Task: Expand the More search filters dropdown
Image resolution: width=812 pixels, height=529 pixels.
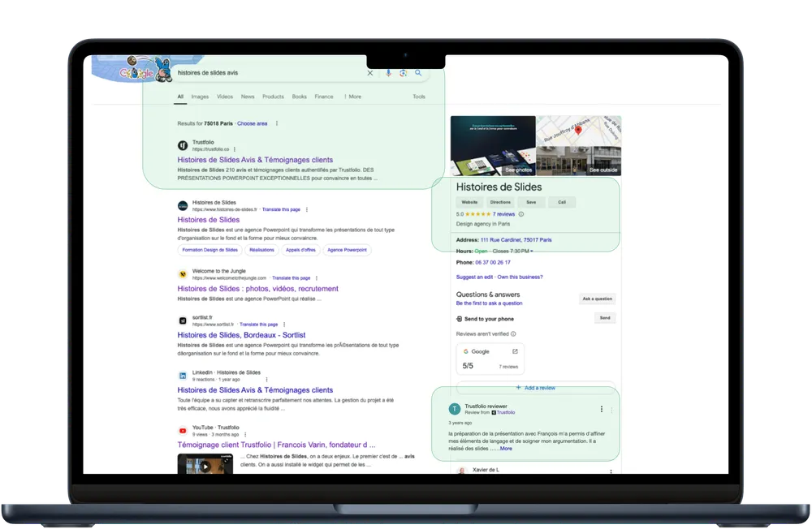Action: pyautogui.click(x=352, y=97)
